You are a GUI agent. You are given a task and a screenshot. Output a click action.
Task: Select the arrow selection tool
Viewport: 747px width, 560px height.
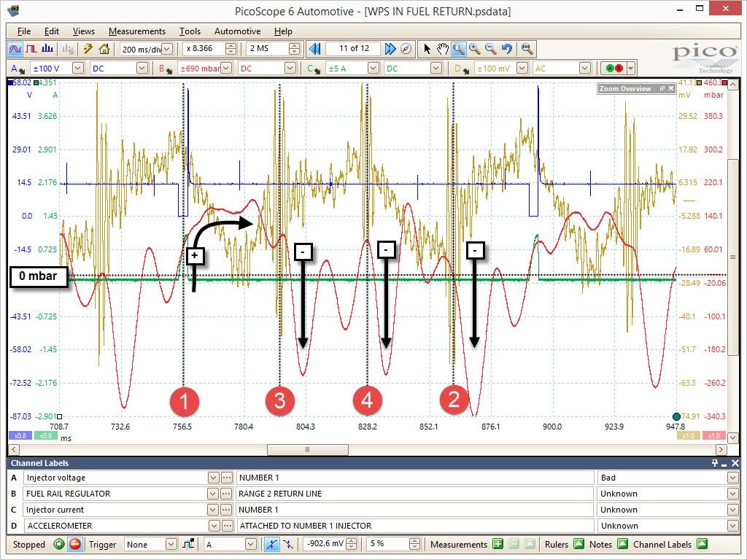pyautogui.click(x=427, y=49)
